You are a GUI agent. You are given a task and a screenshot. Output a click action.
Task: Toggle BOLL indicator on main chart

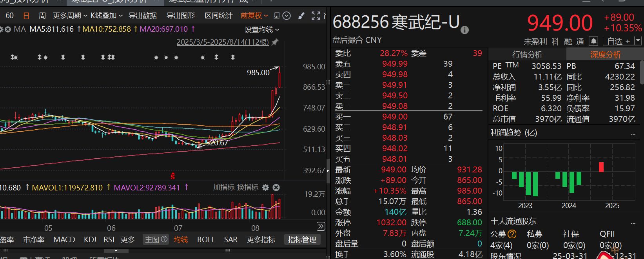206,239
